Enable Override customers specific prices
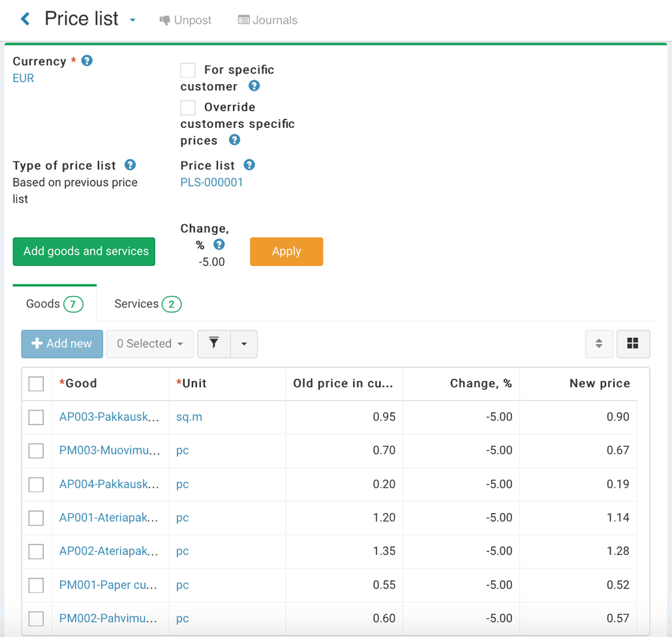This screenshot has width=672, height=637. pos(188,107)
